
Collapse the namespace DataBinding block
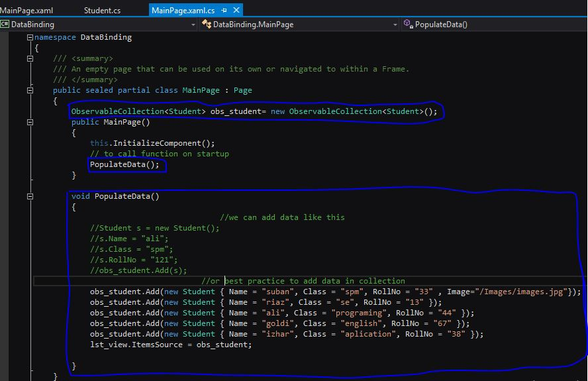[x=30, y=38]
